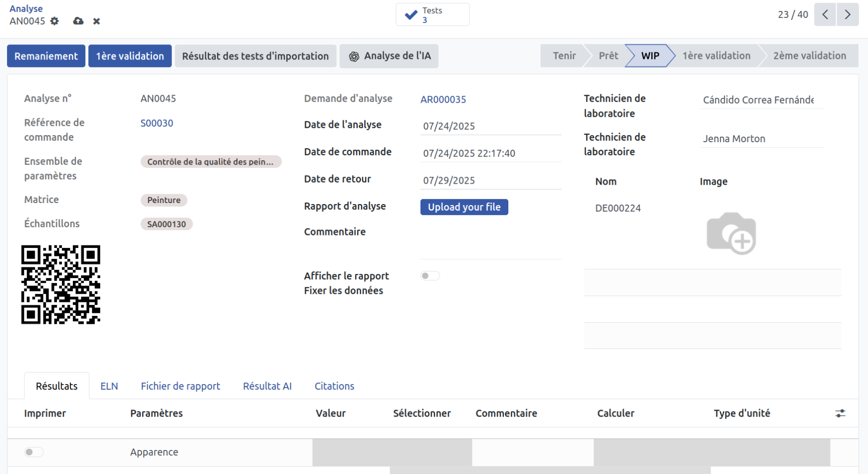Image resolution: width=868 pixels, height=474 pixels.
Task: Toggle Imprimer switch for Apparence row
Action: coord(34,452)
